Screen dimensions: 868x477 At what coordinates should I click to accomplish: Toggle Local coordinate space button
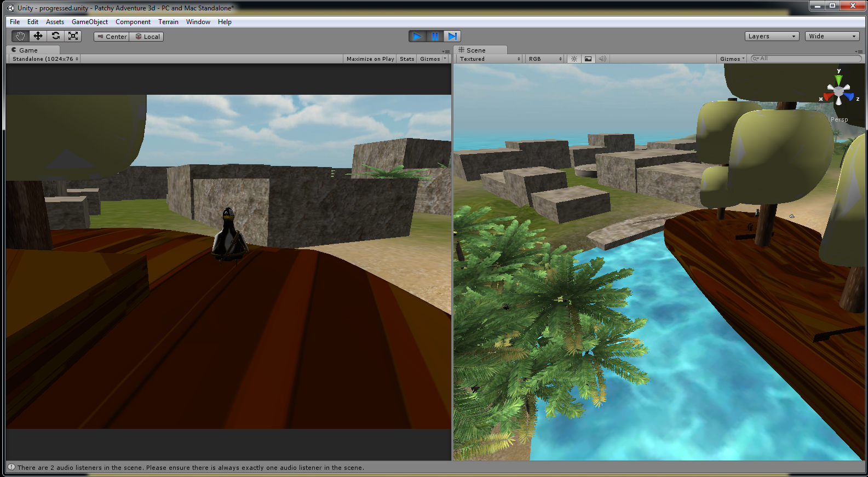click(147, 37)
